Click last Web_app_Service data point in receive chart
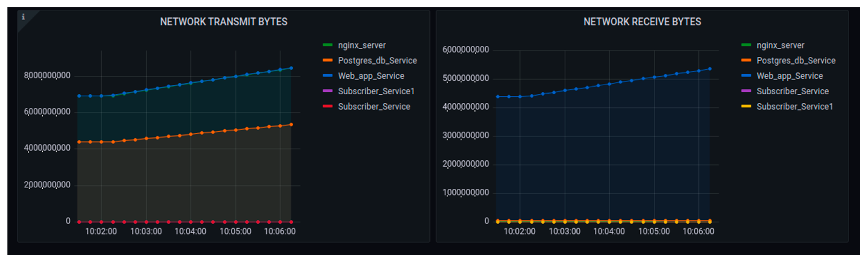The width and height of the screenshot is (868, 264). tap(710, 69)
